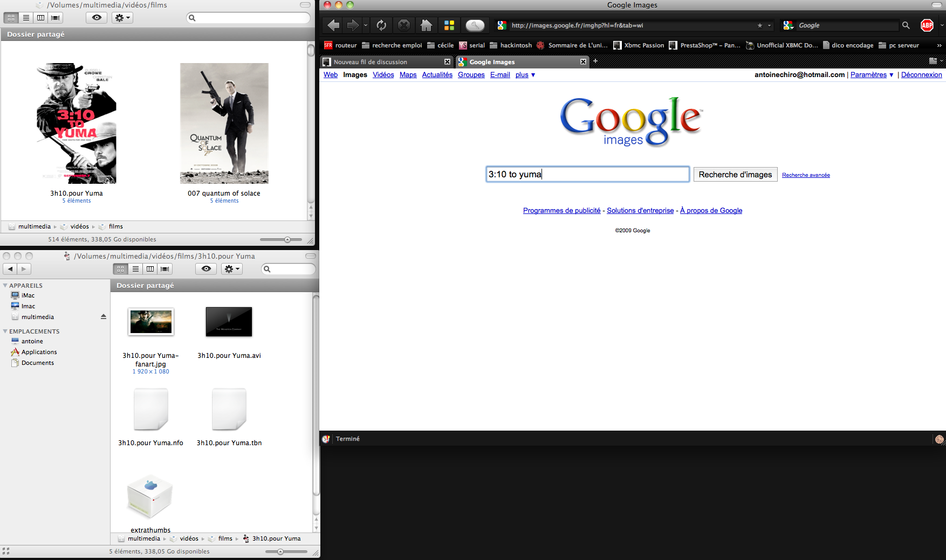Open the tab list folder icon
This screenshot has width=946, height=560.
tap(933, 61)
